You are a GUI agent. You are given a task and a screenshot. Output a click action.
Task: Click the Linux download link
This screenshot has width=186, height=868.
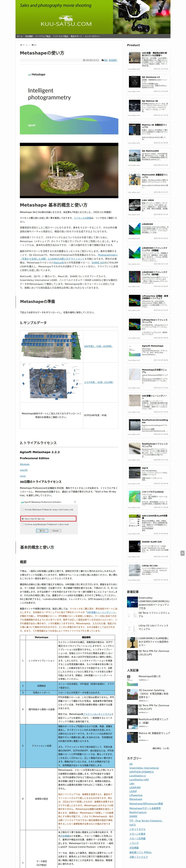pyautogui.click(x=23, y=476)
